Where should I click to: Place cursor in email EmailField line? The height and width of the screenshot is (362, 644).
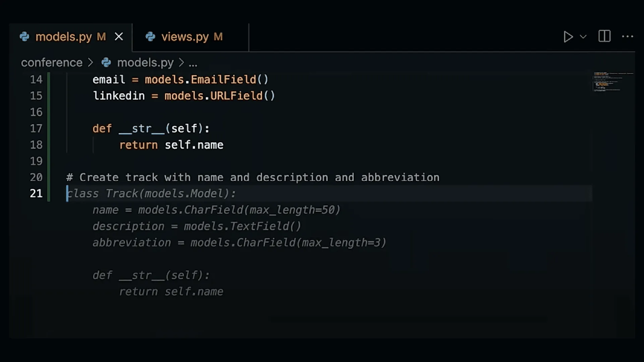tap(180, 80)
